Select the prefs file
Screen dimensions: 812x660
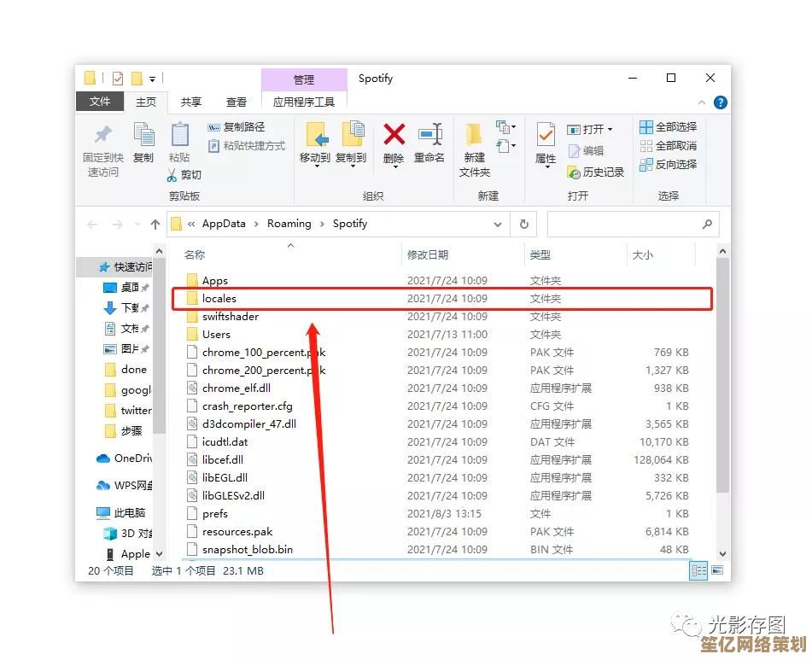coord(437,513)
